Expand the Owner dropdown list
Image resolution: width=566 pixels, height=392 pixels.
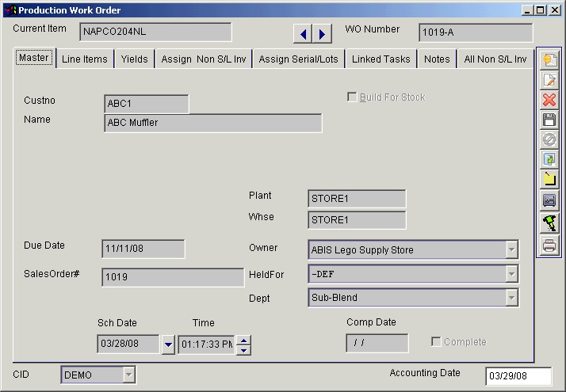511,250
